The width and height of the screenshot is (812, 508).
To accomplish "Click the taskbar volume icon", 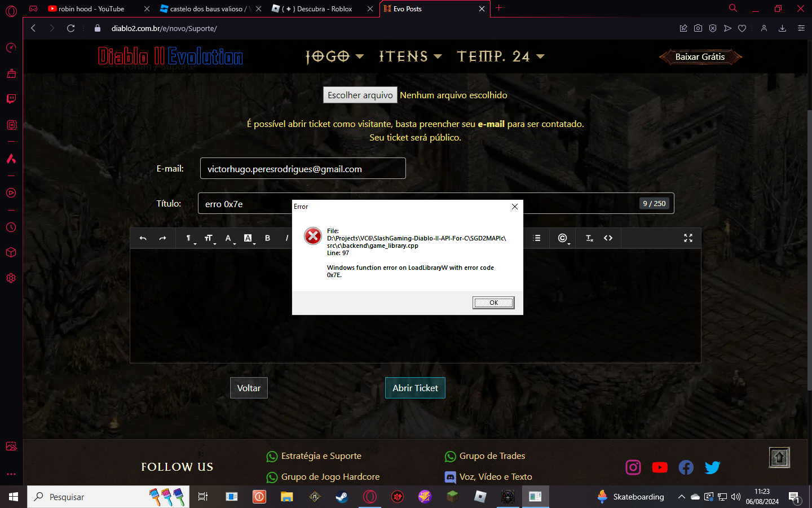I will click(x=735, y=497).
